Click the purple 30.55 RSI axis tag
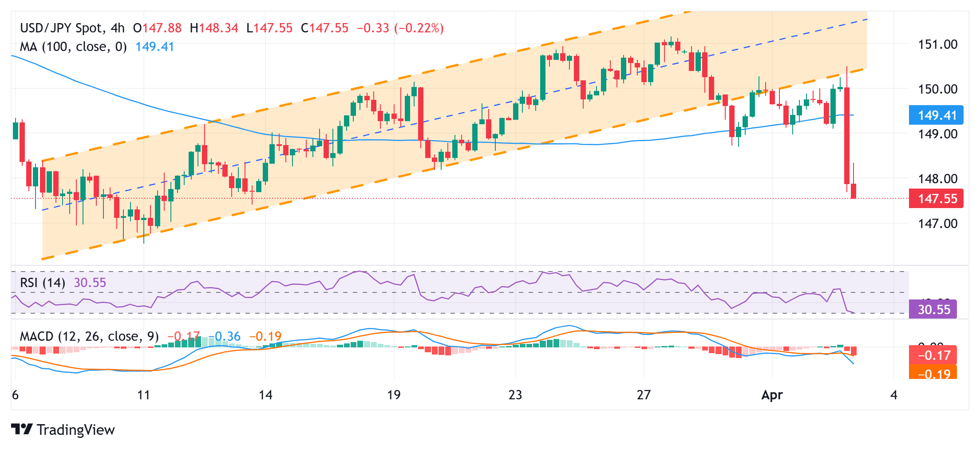 click(x=933, y=309)
